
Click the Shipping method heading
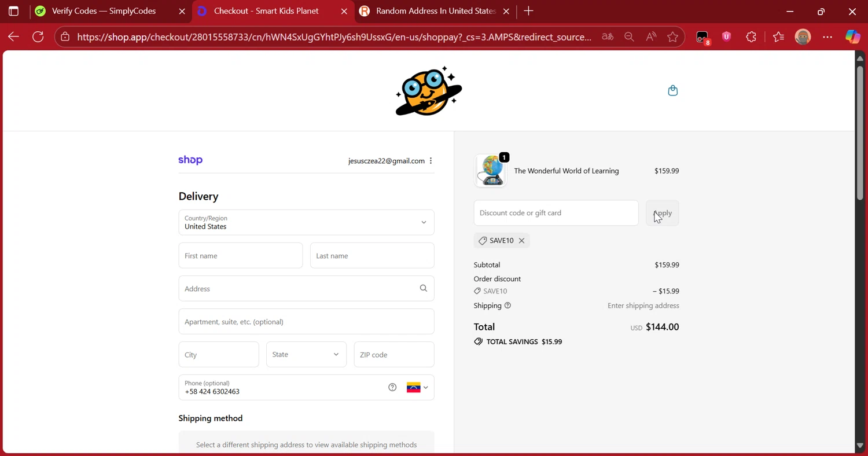click(211, 418)
